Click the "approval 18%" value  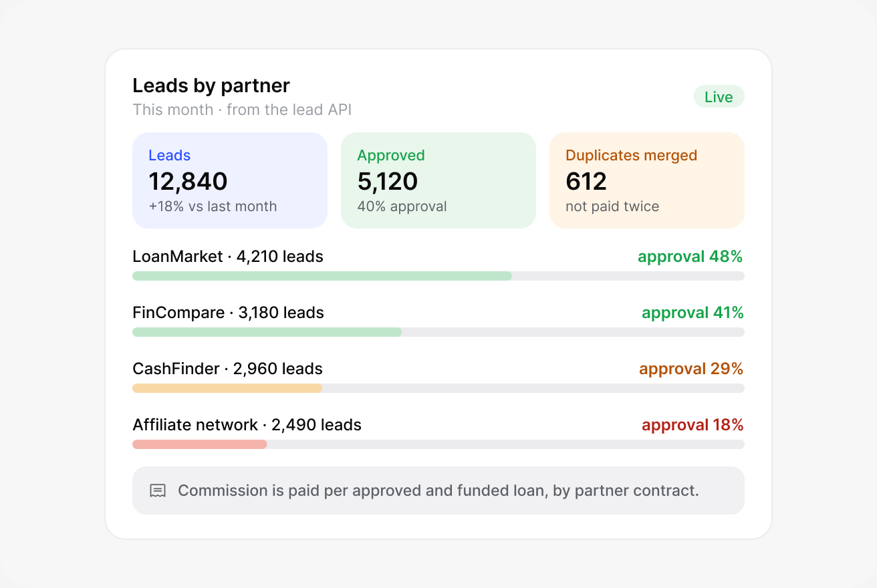[x=693, y=425]
